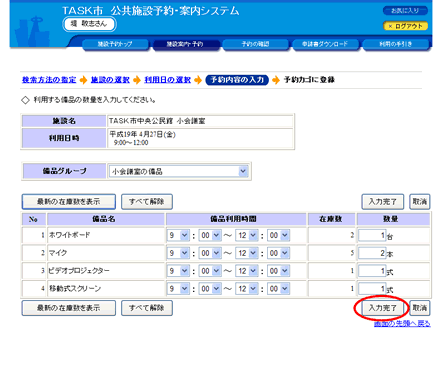Screen dimensions: 440x379
Task: Switch to the 利用の手引き tab
Action: pyautogui.click(x=396, y=44)
